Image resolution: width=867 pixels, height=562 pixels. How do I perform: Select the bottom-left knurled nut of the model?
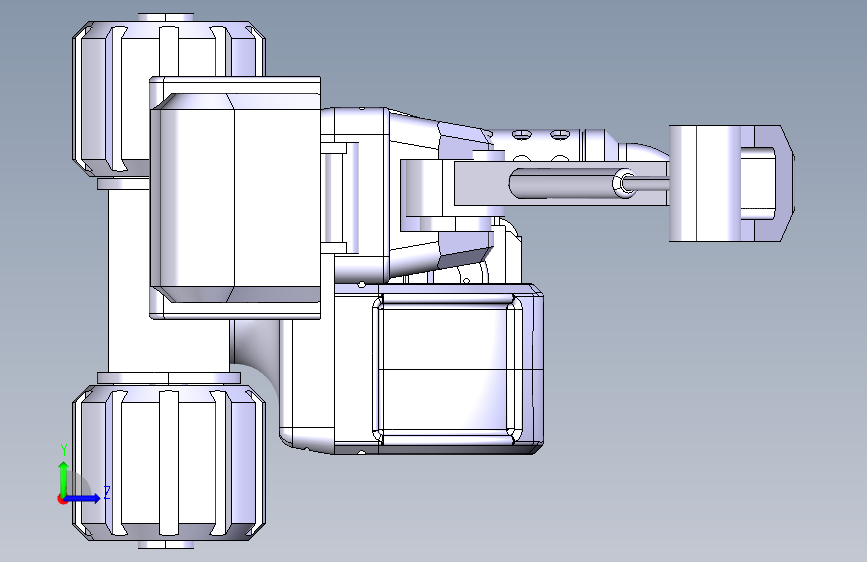click(x=169, y=462)
